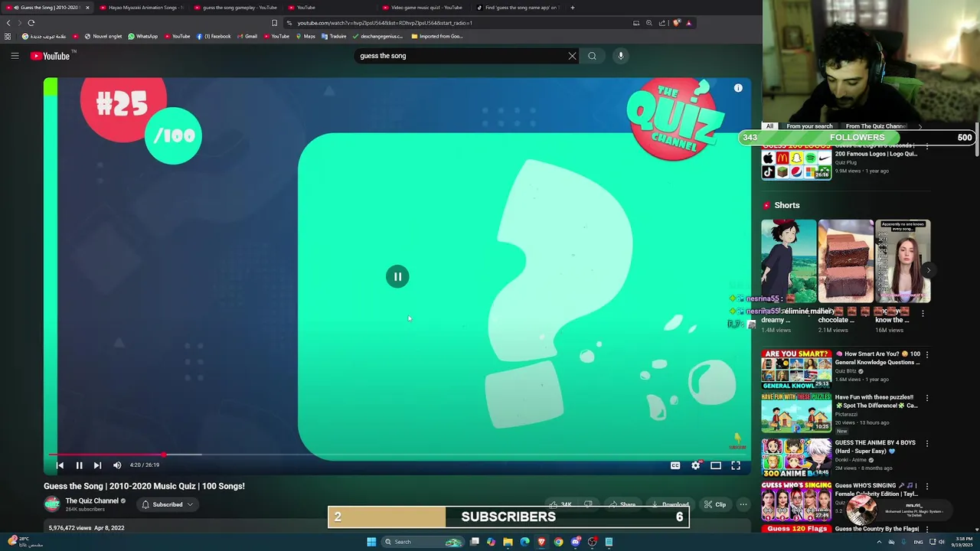Enter full screen mode

click(736, 465)
